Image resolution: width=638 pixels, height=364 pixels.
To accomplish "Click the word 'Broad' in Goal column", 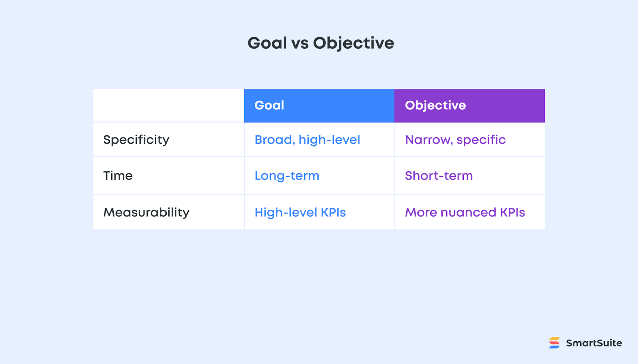I will coord(274,140).
